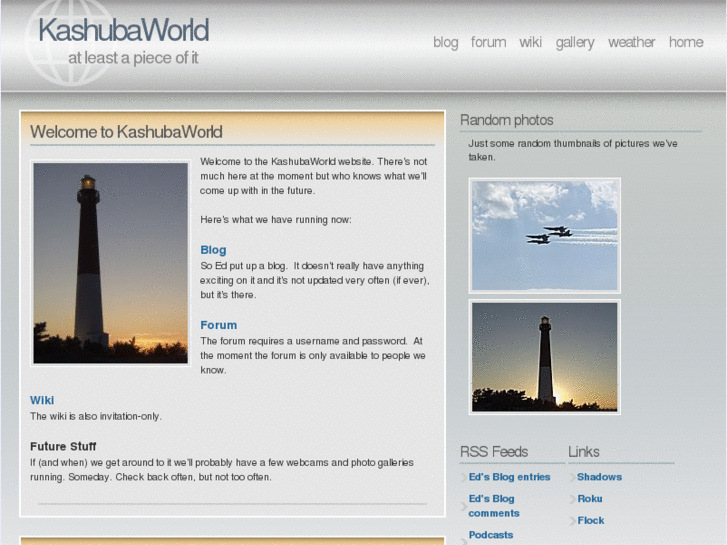This screenshot has height=545, width=727.
Task: View the jets in sky random photo
Action: pos(544,236)
